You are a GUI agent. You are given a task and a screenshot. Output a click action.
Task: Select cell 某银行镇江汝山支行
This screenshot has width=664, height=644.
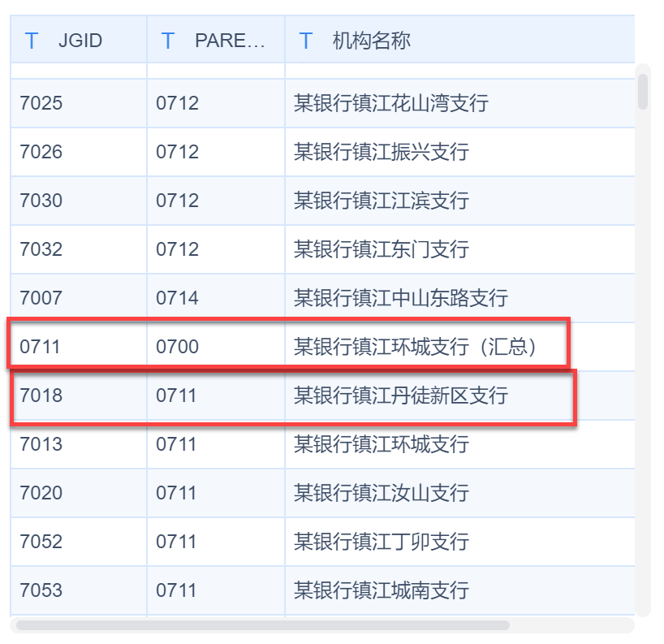(x=382, y=493)
